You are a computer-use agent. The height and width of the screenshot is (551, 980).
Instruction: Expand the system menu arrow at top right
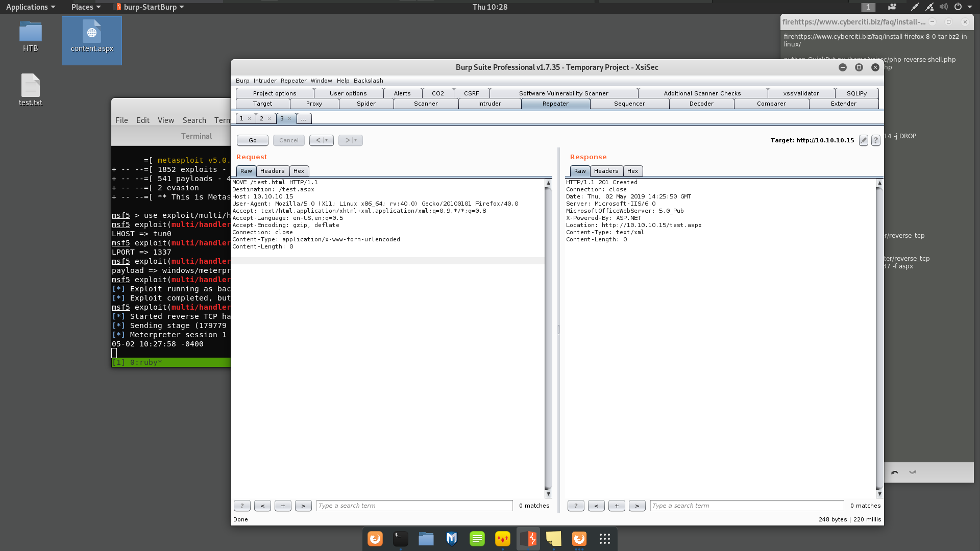[x=970, y=7]
